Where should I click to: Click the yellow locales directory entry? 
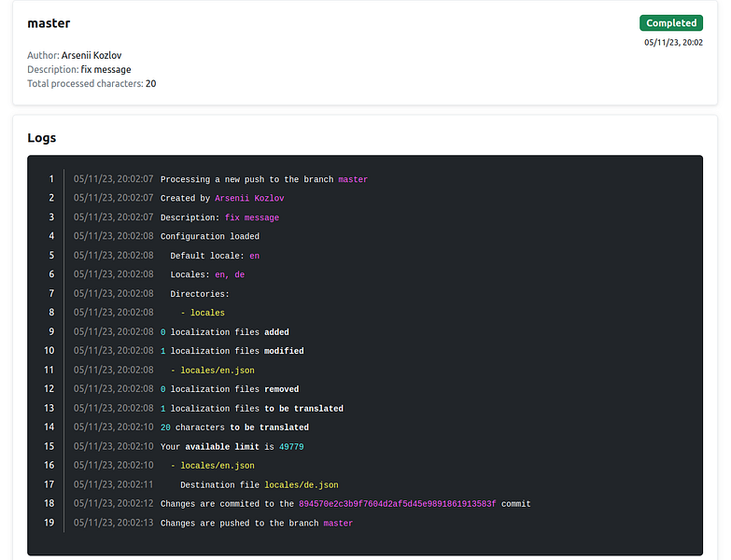(207, 313)
